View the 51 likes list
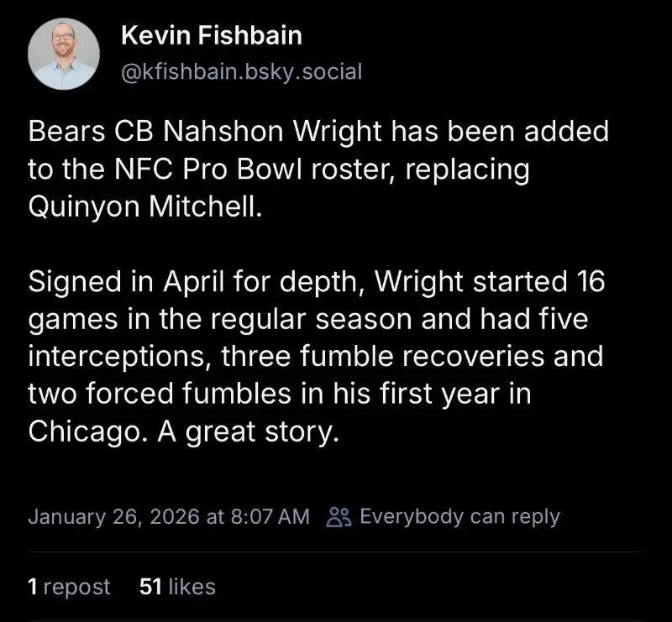The image size is (672, 622). click(176, 587)
